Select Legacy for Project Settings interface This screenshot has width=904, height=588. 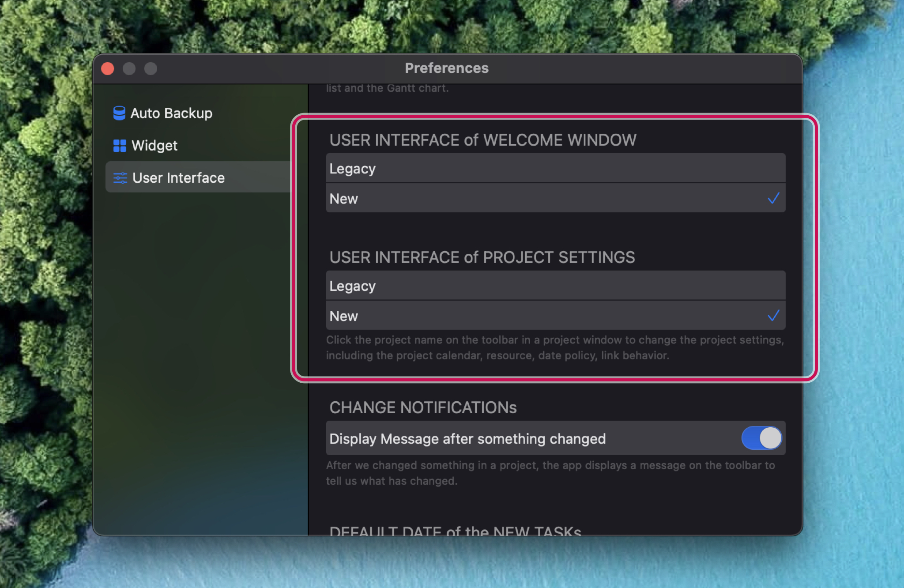555,286
